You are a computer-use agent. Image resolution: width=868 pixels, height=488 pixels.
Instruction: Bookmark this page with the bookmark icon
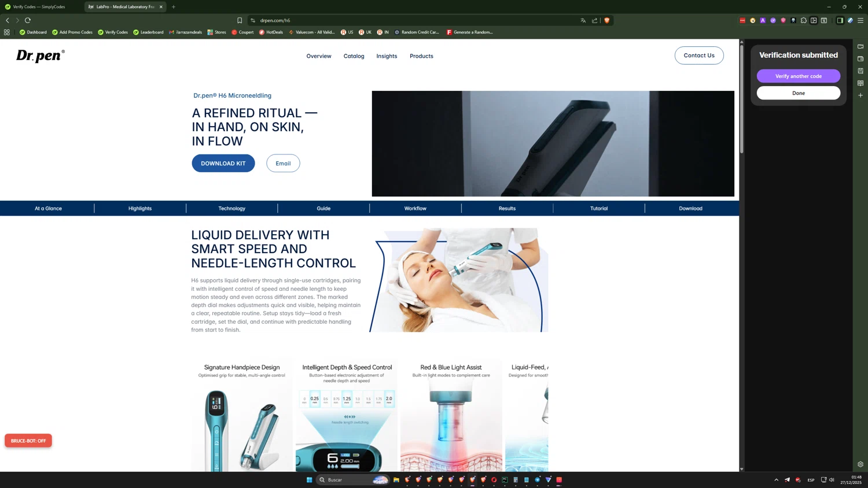(x=240, y=20)
